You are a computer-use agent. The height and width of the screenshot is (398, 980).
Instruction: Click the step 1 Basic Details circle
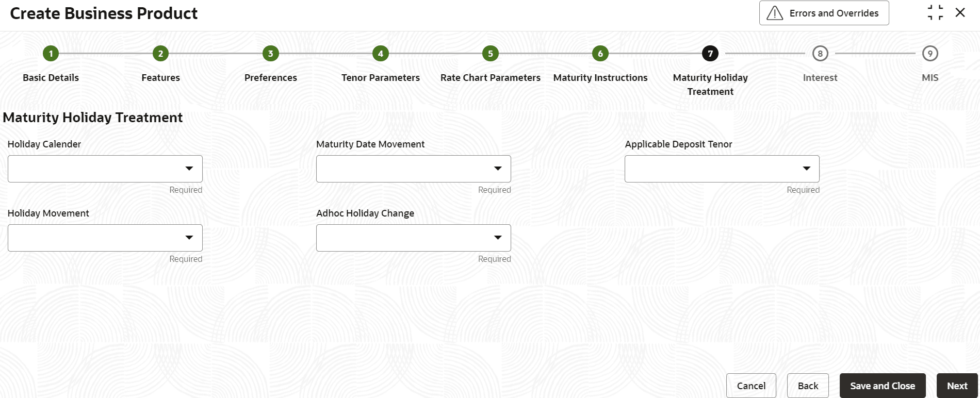click(51, 53)
